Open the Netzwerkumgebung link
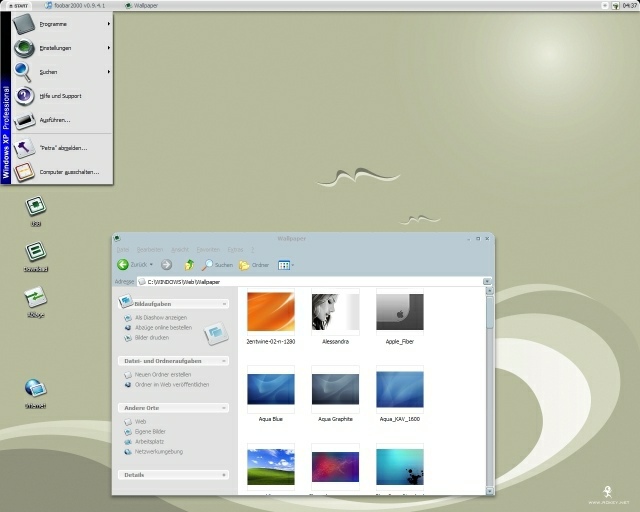The image size is (640, 512). (x=158, y=452)
